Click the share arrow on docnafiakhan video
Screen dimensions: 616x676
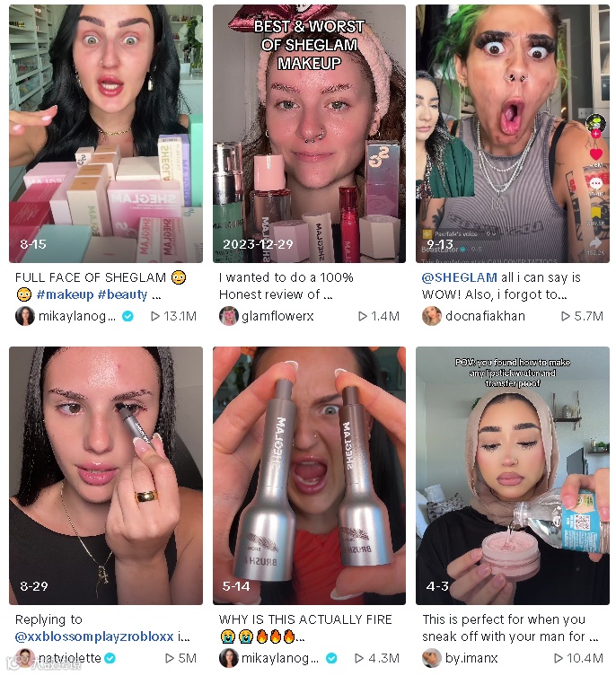[x=595, y=241]
